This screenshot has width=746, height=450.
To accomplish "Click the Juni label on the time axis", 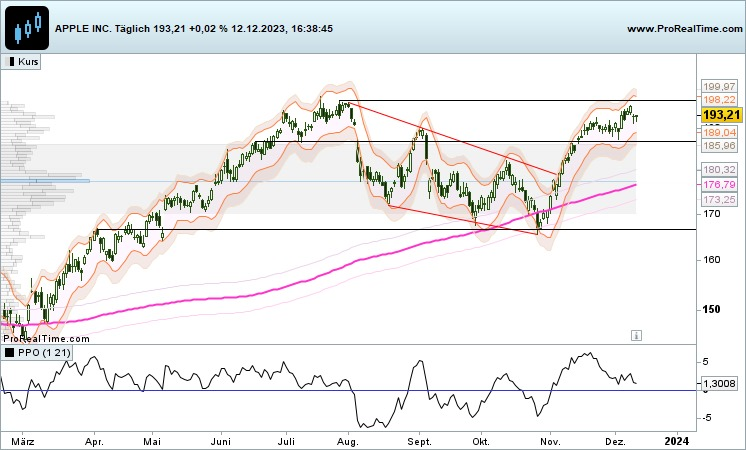I will (221, 441).
